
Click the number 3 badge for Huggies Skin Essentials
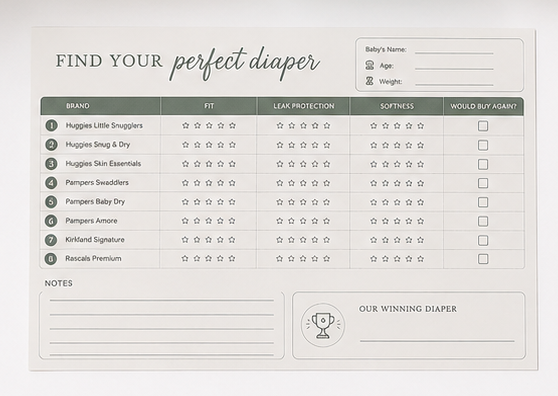pyautogui.click(x=51, y=164)
